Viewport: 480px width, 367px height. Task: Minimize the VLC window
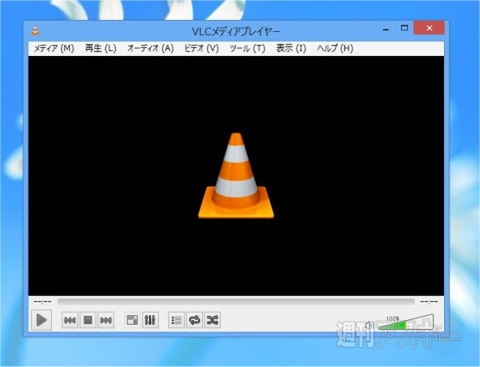click(386, 29)
